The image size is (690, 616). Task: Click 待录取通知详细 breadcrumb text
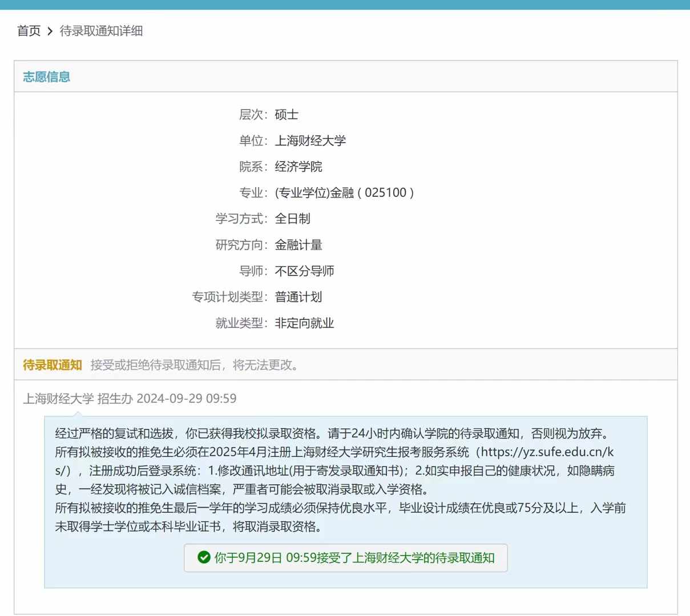[x=101, y=31]
